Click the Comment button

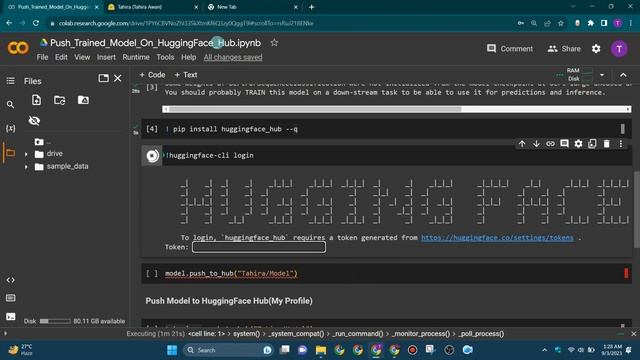pos(510,49)
